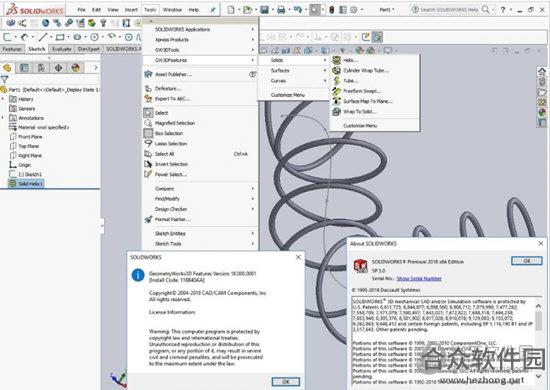
Task: Choose Cylinder Wrap Tube... menu item
Action: coord(375,70)
